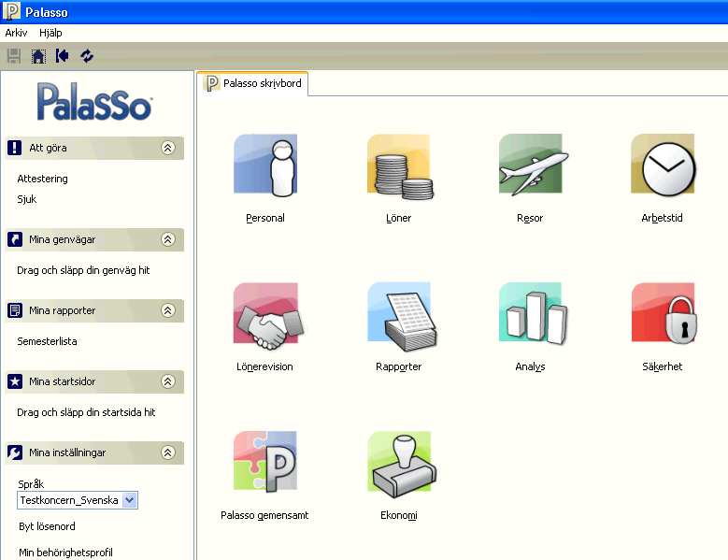Open the Palasso gemensamt puzzle icon
Image resolution: width=728 pixels, height=560 pixels.
265,461
